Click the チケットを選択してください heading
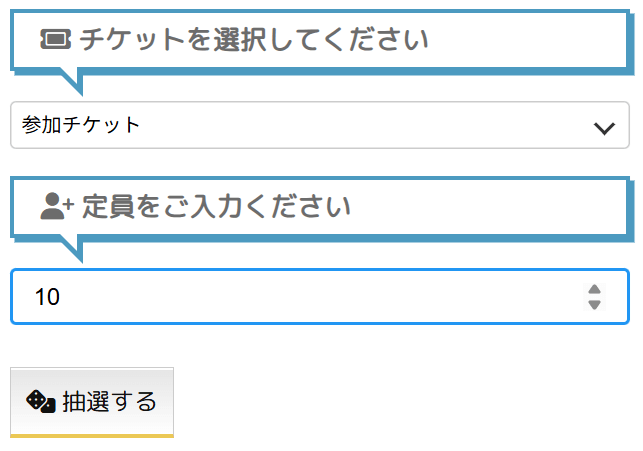Screen dimensions: 643x451 click(254, 40)
